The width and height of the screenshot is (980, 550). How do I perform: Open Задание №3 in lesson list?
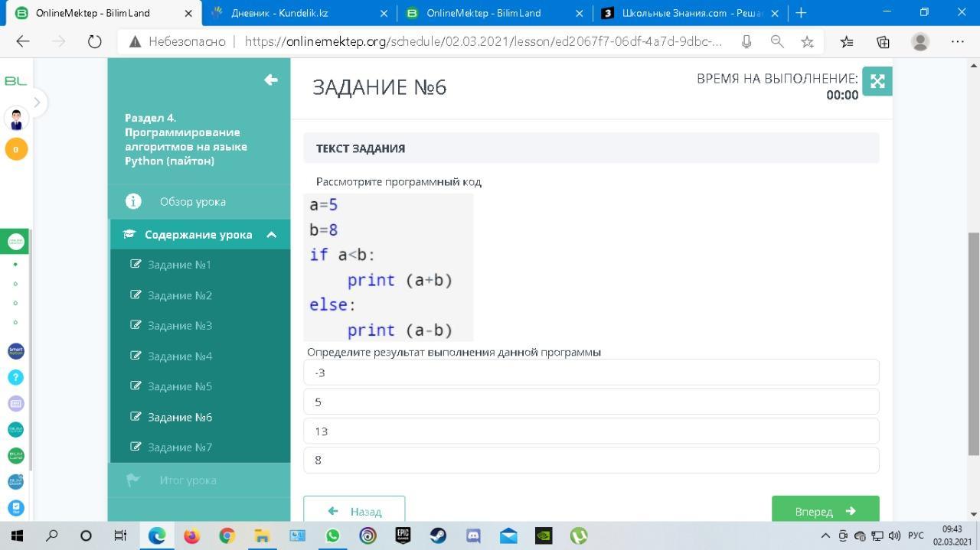point(179,325)
